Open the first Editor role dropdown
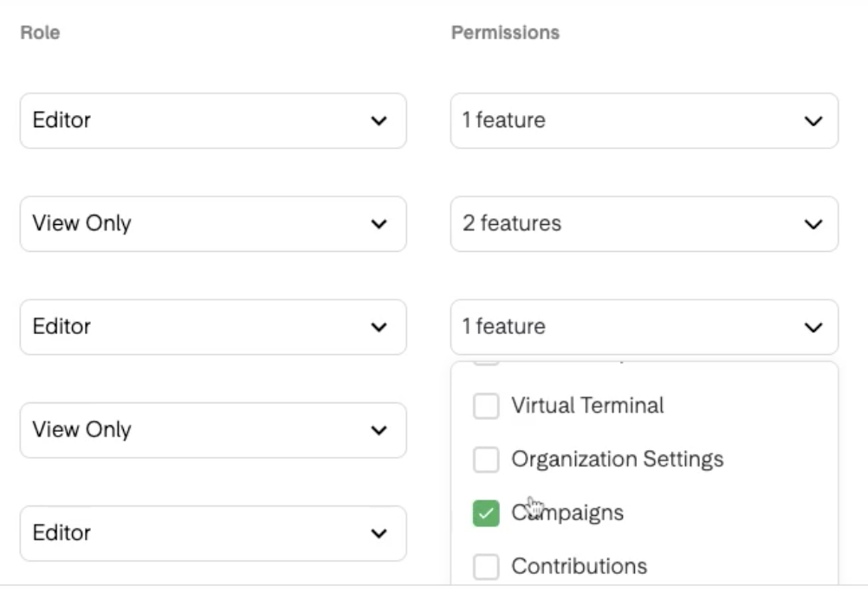Screen dimensions: 868x599 (x=212, y=120)
